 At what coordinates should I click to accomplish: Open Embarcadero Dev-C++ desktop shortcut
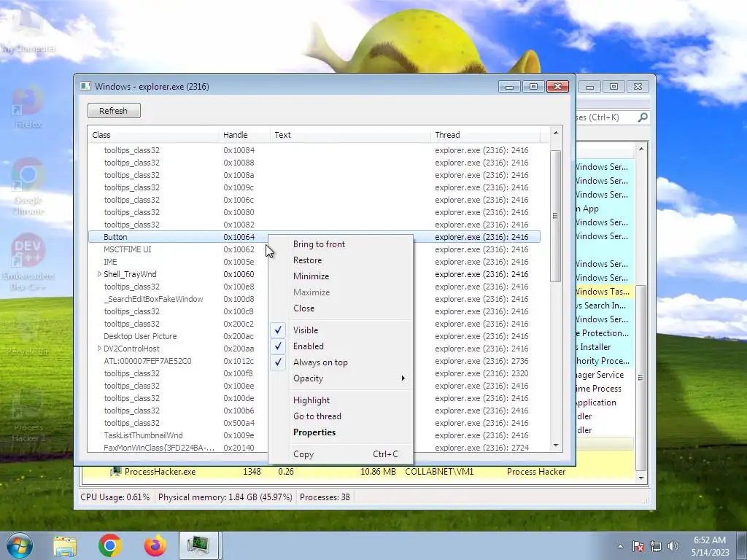tap(28, 262)
